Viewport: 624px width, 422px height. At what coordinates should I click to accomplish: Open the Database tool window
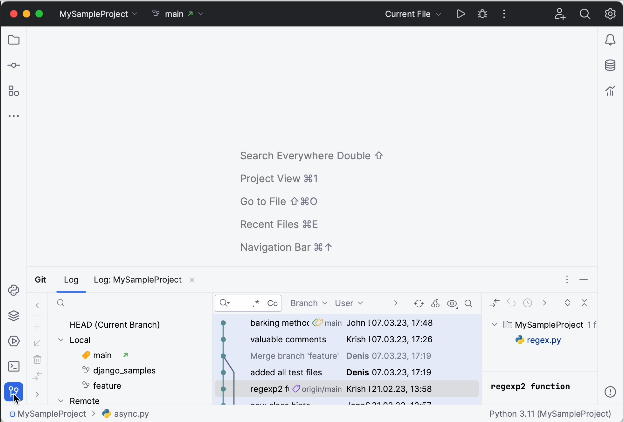click(610, 65)
